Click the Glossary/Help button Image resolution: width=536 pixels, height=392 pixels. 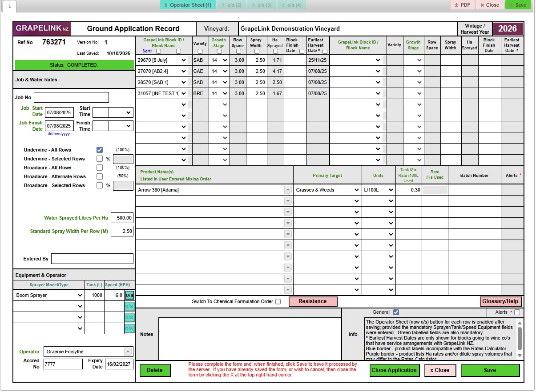click(500, 301)
